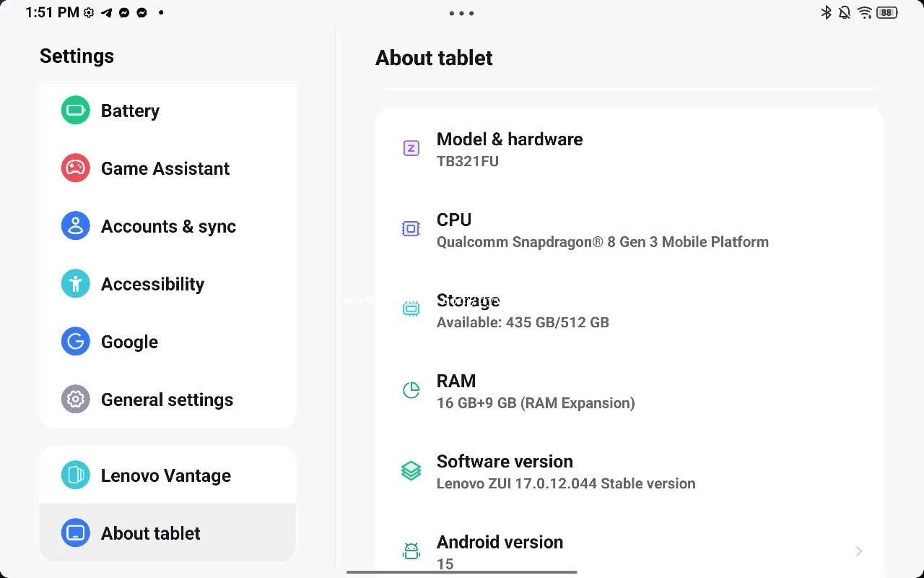Select the Game Assistant controller icon
Image resolution: width=924 pixels, height=578 pixels.
(x=76, y=168)
